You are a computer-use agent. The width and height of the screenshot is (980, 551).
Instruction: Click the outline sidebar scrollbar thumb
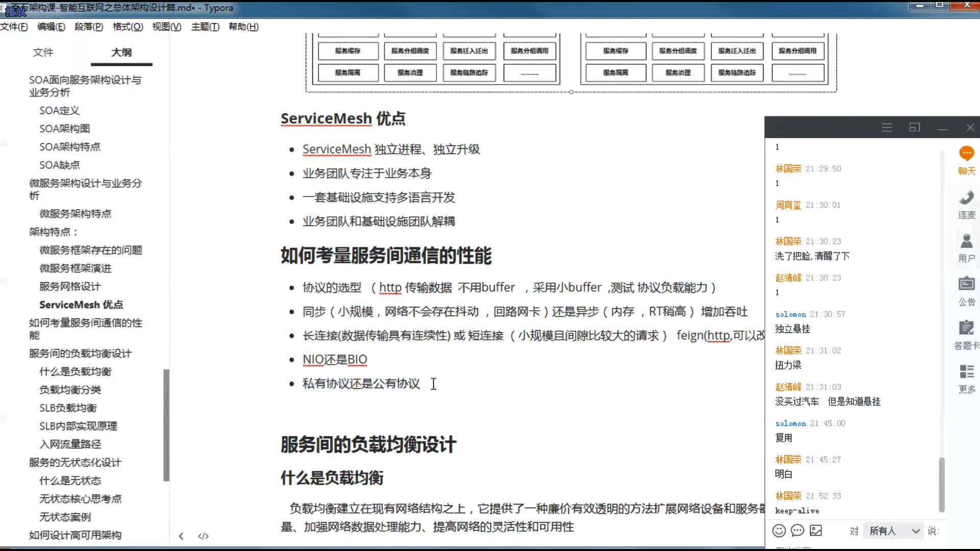click(x=166, y=424)
